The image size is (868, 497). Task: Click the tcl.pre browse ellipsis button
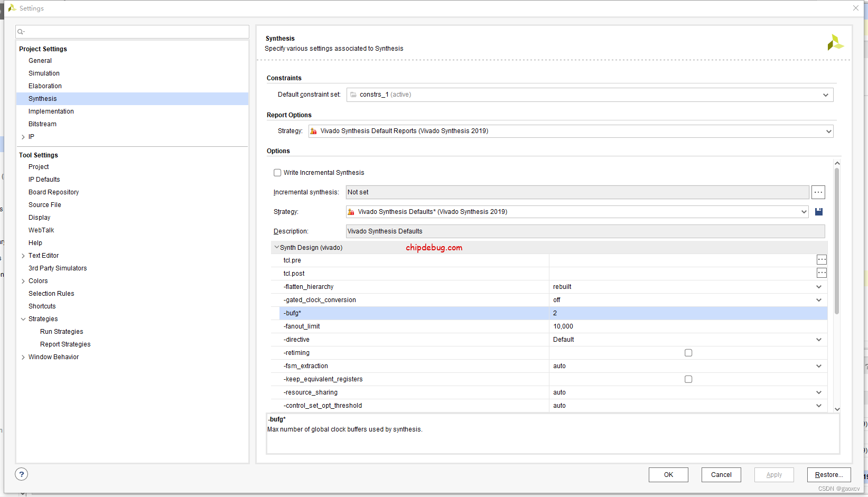pos(822,260)
